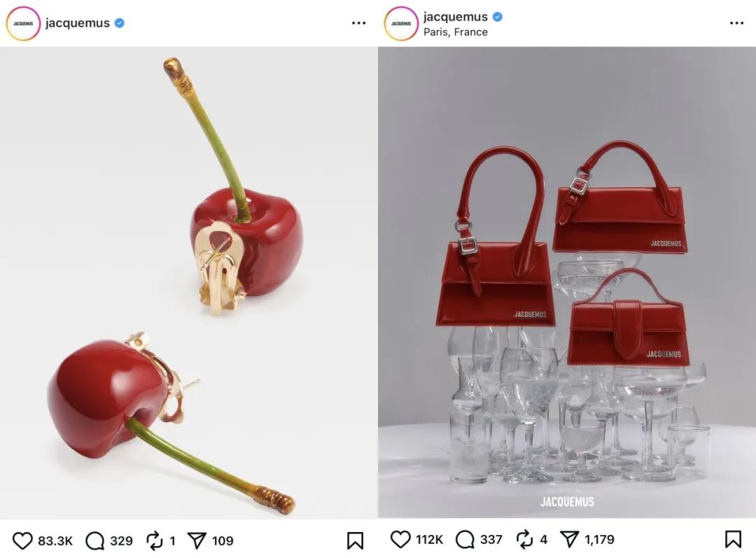
Task: Save the red handbags post with bookmark
Action: (x=733, y=540)
